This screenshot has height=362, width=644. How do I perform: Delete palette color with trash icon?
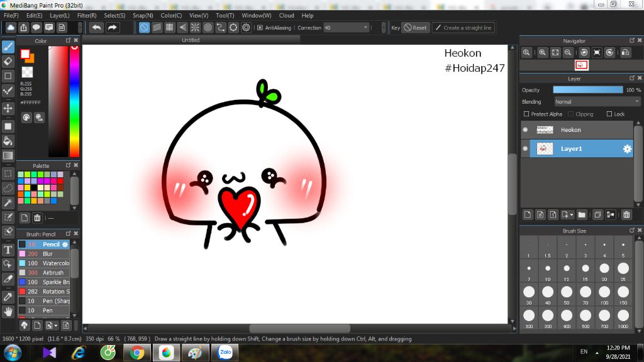(37, 218)
